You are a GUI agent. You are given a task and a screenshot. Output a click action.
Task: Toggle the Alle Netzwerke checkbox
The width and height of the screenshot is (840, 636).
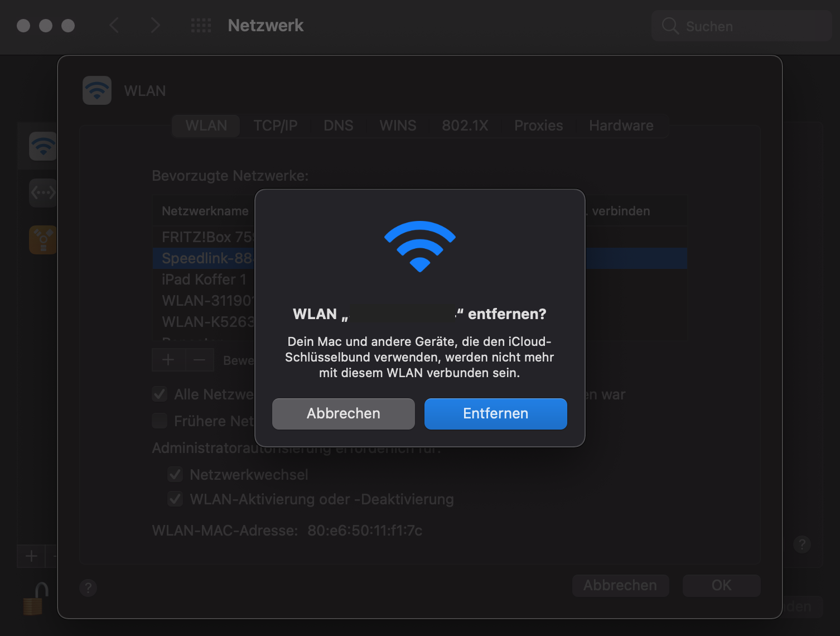tap(160, 394)
